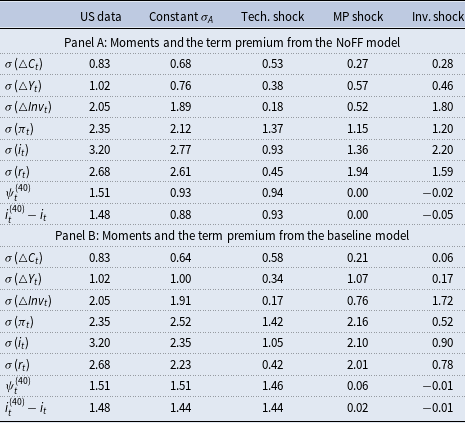The image size is (466, 423).
Task: Click the US data column header
Action: coord(100,17)
